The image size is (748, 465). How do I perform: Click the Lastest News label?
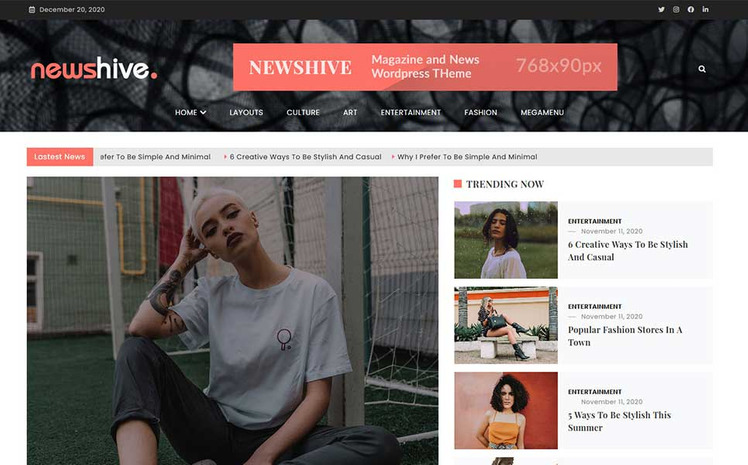60,157
